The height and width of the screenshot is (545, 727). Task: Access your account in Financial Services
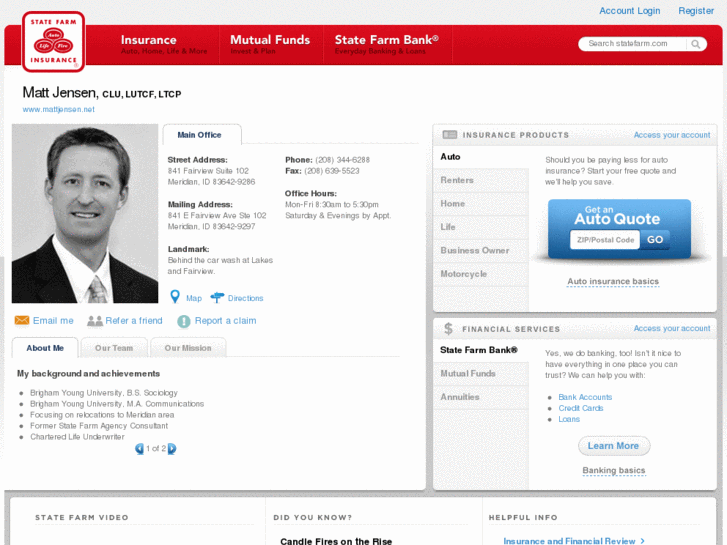tap(672, 328)
